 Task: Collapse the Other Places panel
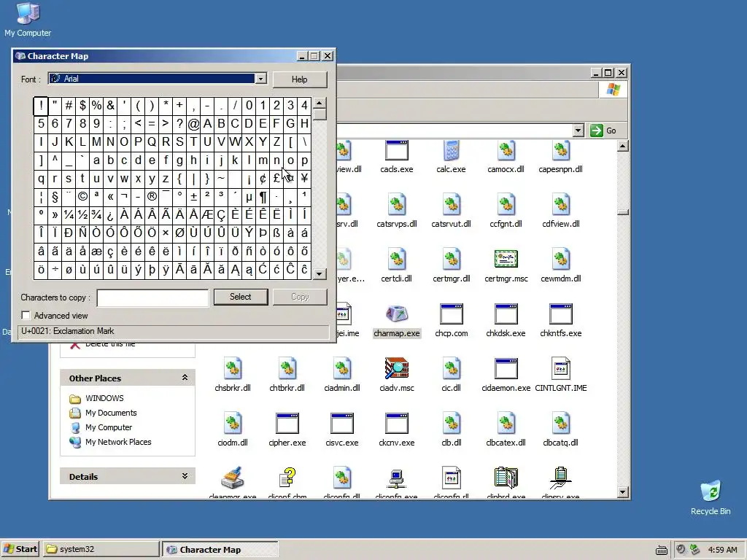pos(185,378)
